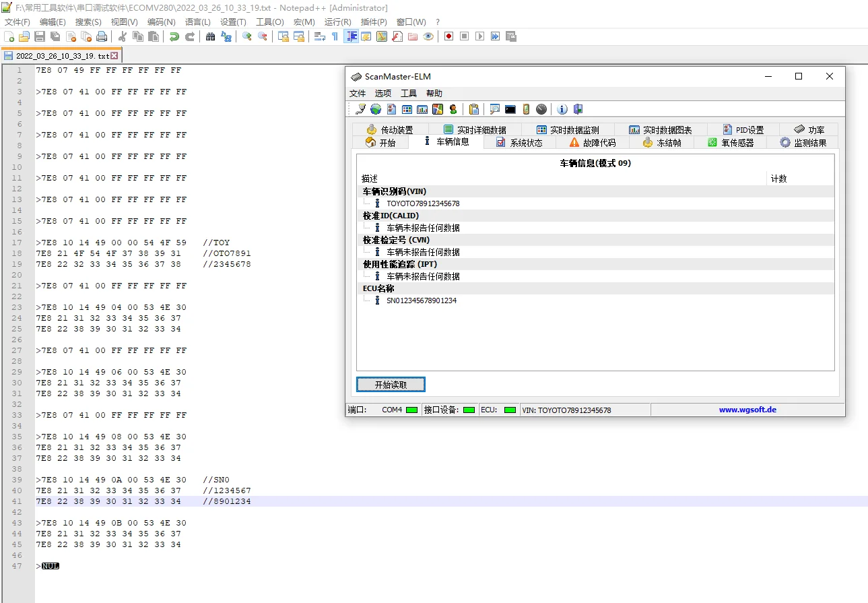Viewport: 868px width, 603px height.
Task: Undo the last edit in Notepad++
Action: (174, 36)
